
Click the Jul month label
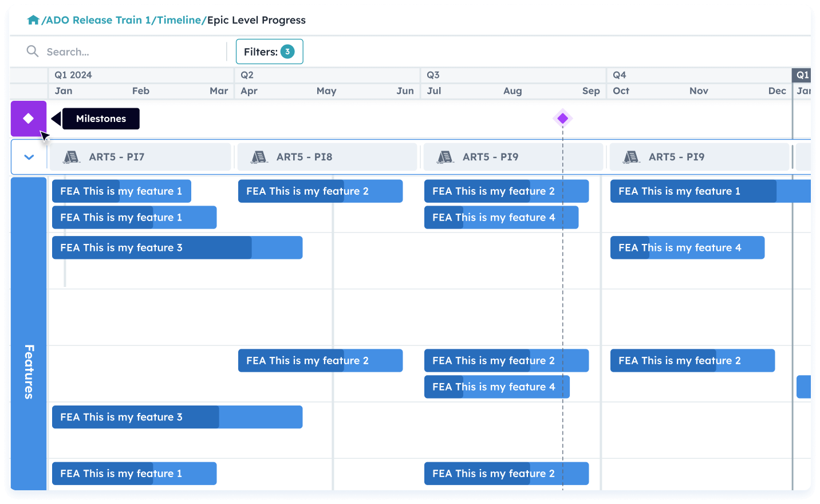[x=434, y=91]
